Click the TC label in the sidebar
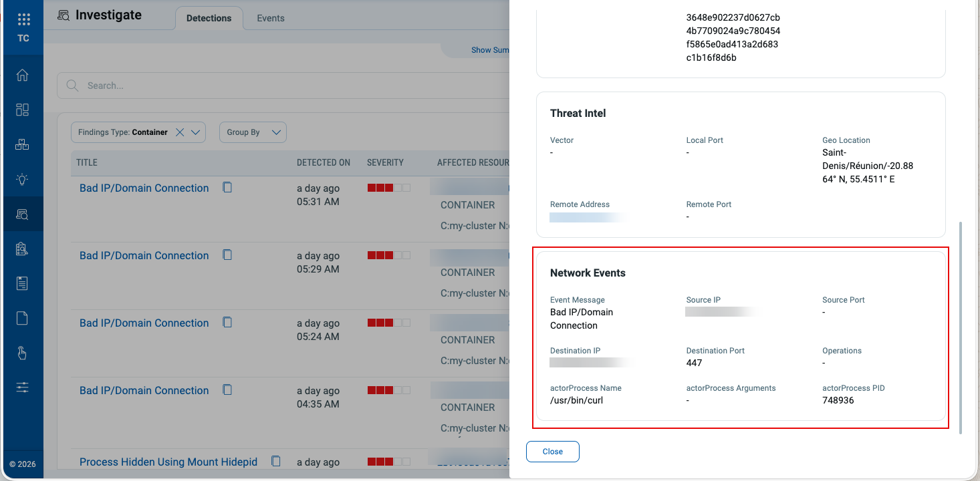 pyautogui.click(x=23, y=38)
